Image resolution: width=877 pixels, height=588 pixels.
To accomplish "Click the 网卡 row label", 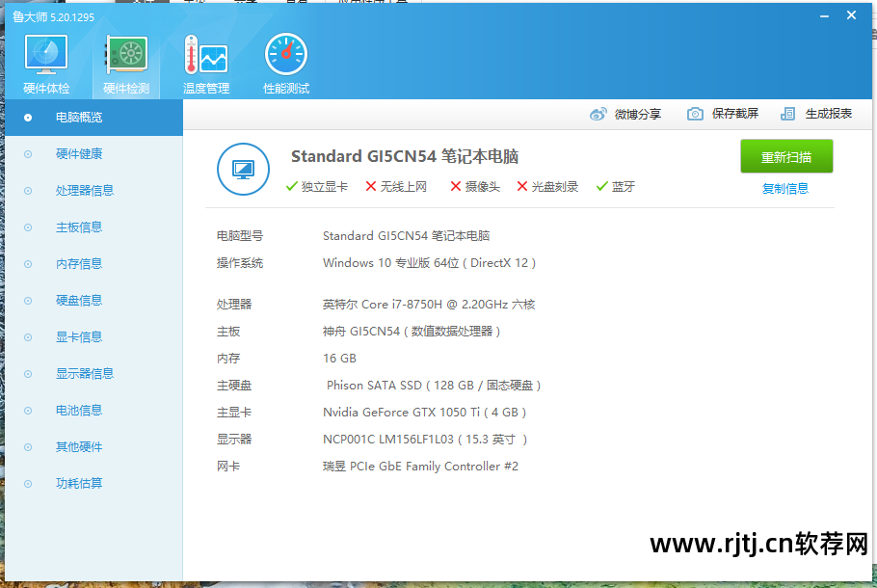I will [228, 466].
